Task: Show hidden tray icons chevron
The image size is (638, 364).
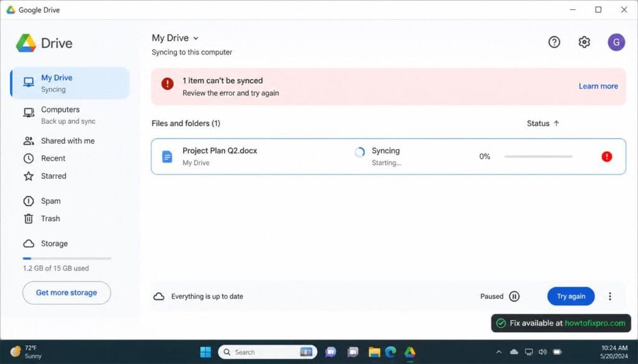Action: [x=499, y=352]
